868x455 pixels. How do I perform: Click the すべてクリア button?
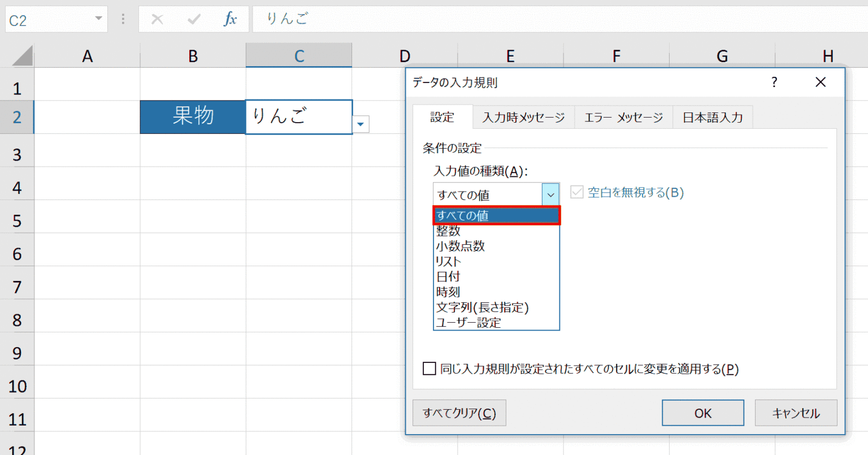459,413
